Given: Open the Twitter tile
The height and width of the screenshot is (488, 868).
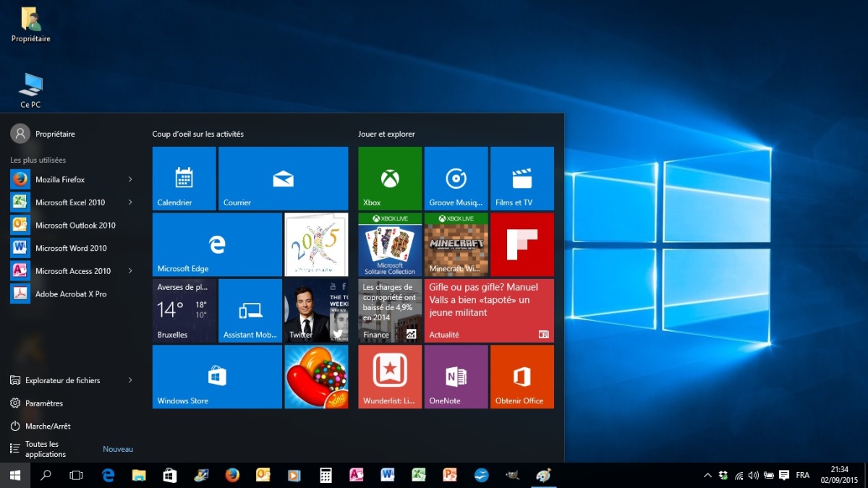Looking at the screenshot, I should pos(316,311).
